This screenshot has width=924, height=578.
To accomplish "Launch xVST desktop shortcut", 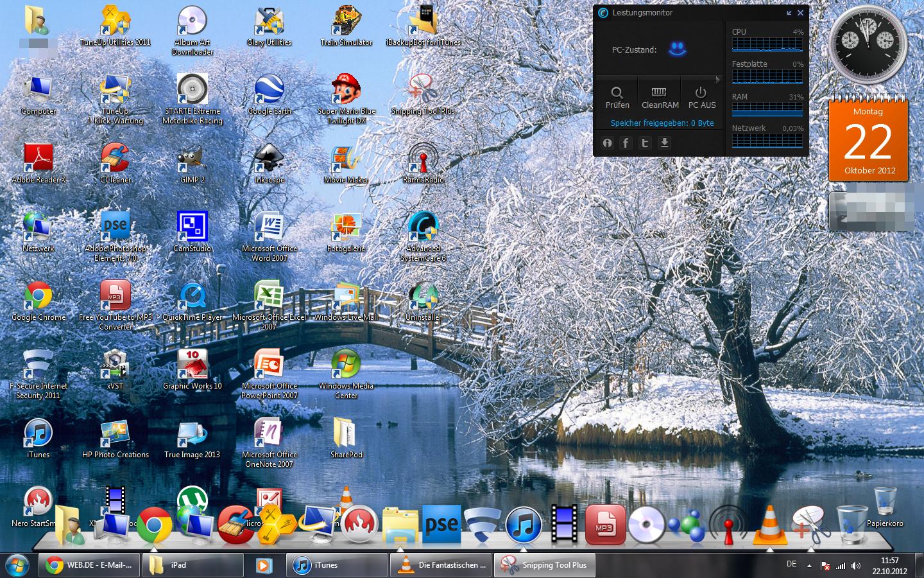I will pos(116,370).
